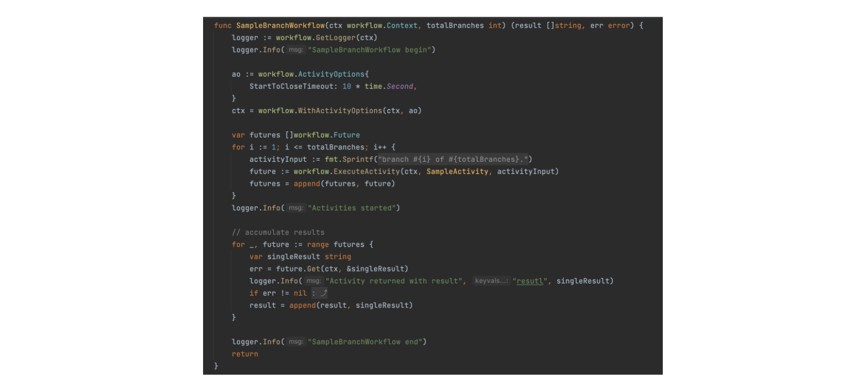Click the SampleActivity argument
Viewport: 868px width, 391px height.
(x=457, y=171)
